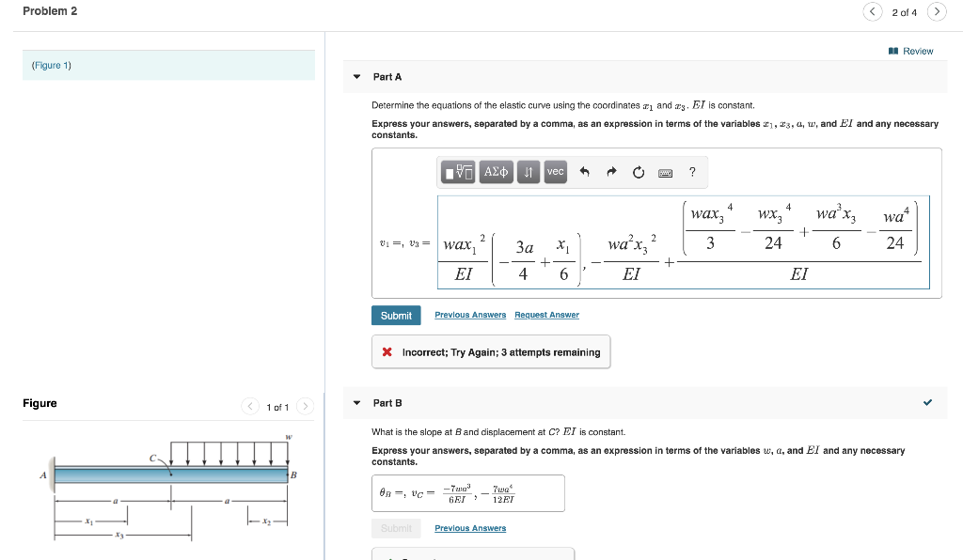The height and width of the screenshot is (560, 963).
Task: Open the Figure 1 link
Action: [52, 65]
